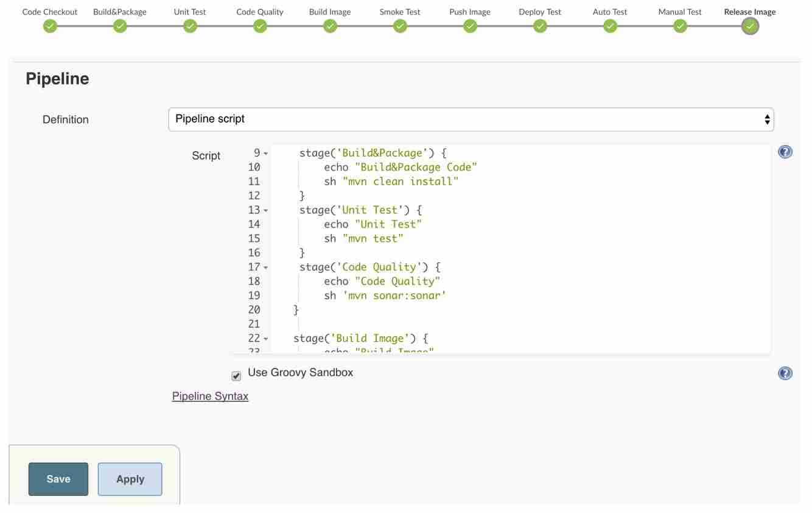Show help for Use Groovy Sandbox
Image resolution: width=812 pixels, height=513 pixels.
(x=785, y=373)
